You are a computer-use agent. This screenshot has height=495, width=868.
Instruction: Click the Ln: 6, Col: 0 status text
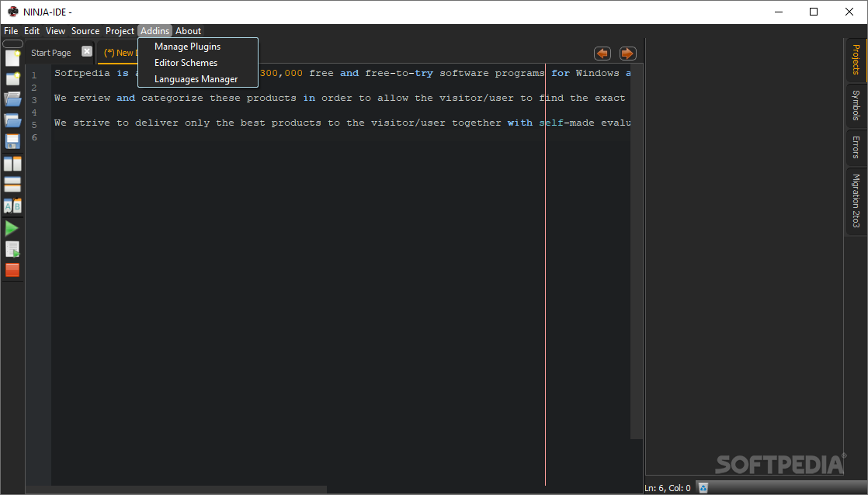click(668, 488)
